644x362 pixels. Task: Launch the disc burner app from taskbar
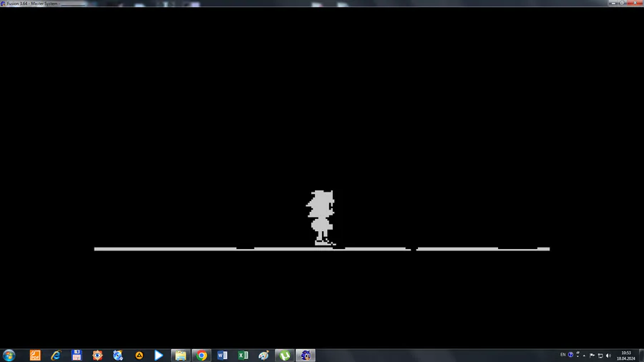(x=118, y=355)
